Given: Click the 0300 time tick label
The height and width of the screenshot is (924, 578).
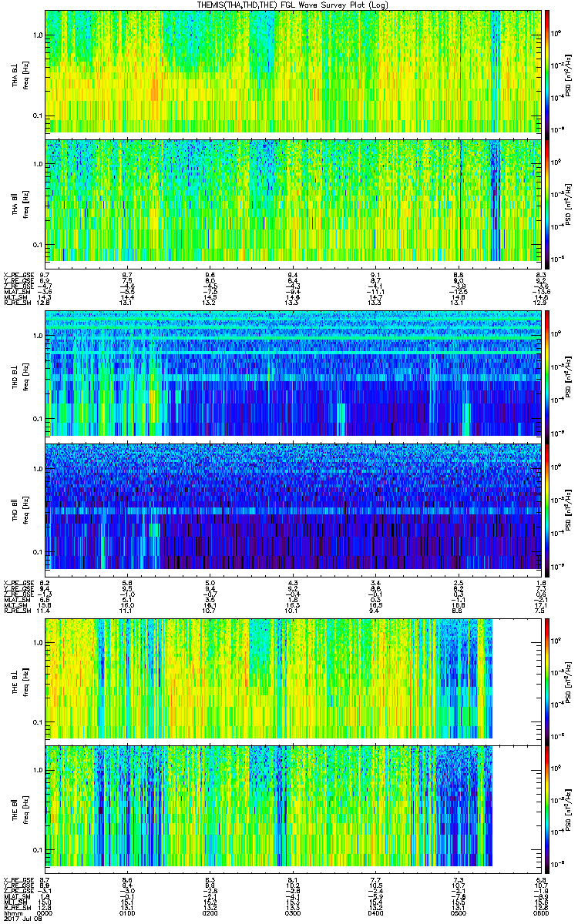Looking at the screenshot, I should pyautogui.click(x=293, y=913).
